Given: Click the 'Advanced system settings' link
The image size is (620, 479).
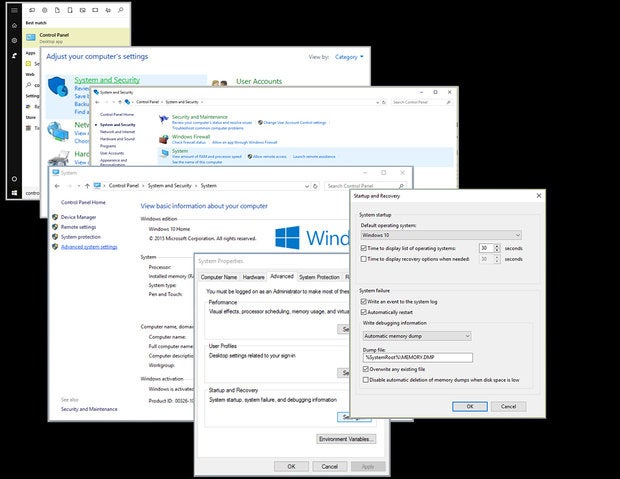Looking at the screenshot, I should 89,247.
